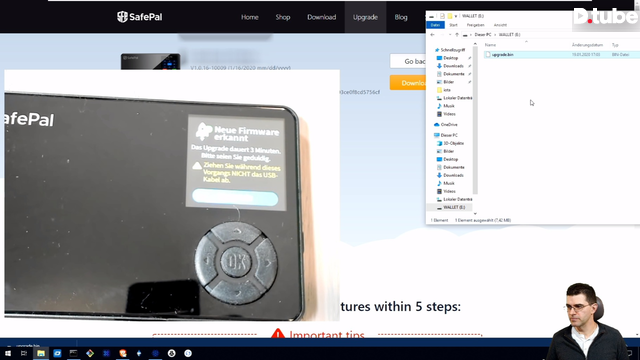Open the Ansicht ribbon tab
Image resolution: width=640 pixels, height=360 pixels.
pyautogui.click(x=500, y=25)
